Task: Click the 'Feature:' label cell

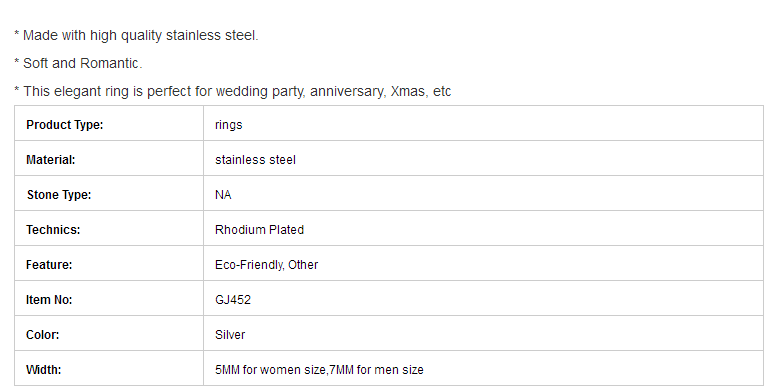Action: pos(109,263)
